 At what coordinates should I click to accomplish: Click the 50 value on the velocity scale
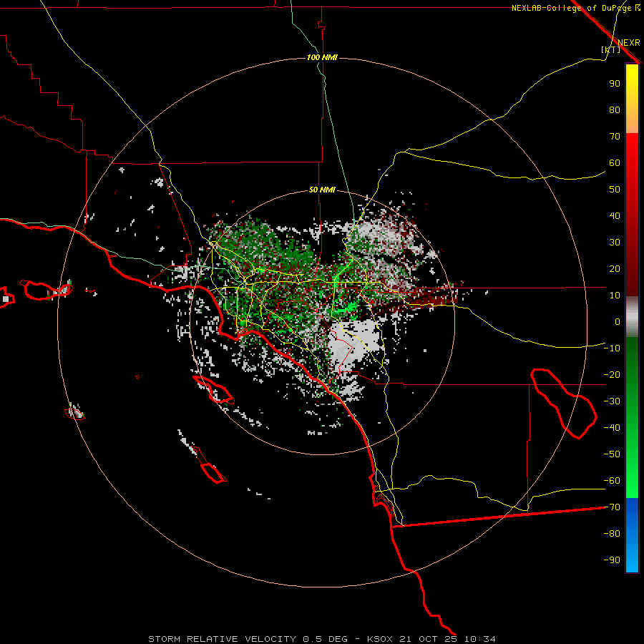click(615, 190)
